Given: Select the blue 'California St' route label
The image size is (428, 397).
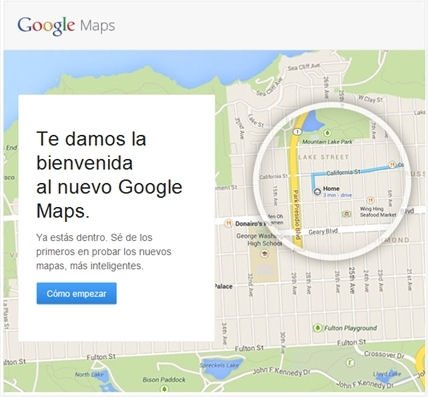Looking at the screenshot, I should tap(343, 172).
